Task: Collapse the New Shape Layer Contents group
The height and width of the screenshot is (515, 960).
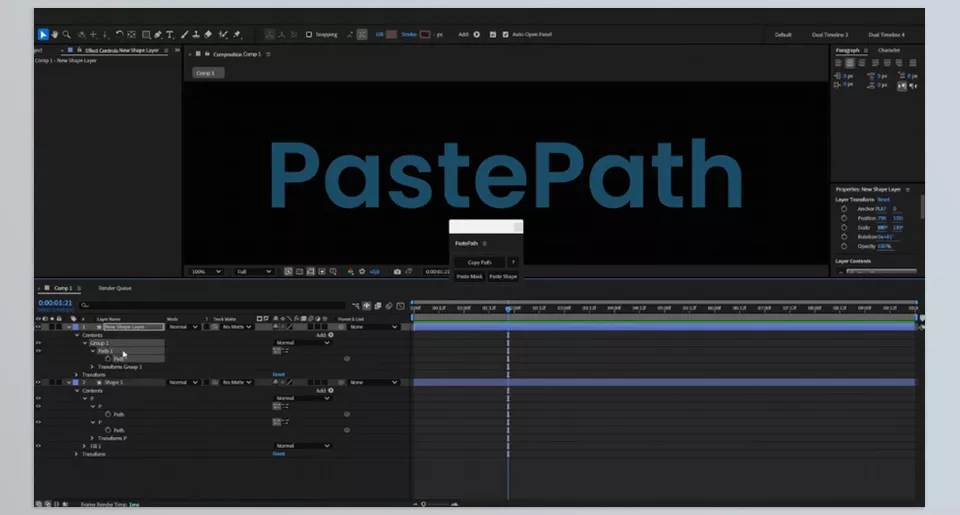Action: point(77,335)
